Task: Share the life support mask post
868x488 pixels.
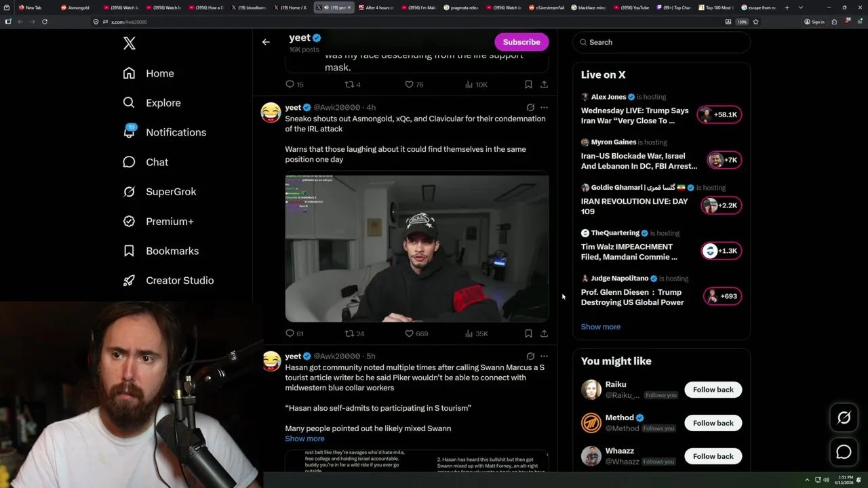Action: coord(544,85)
